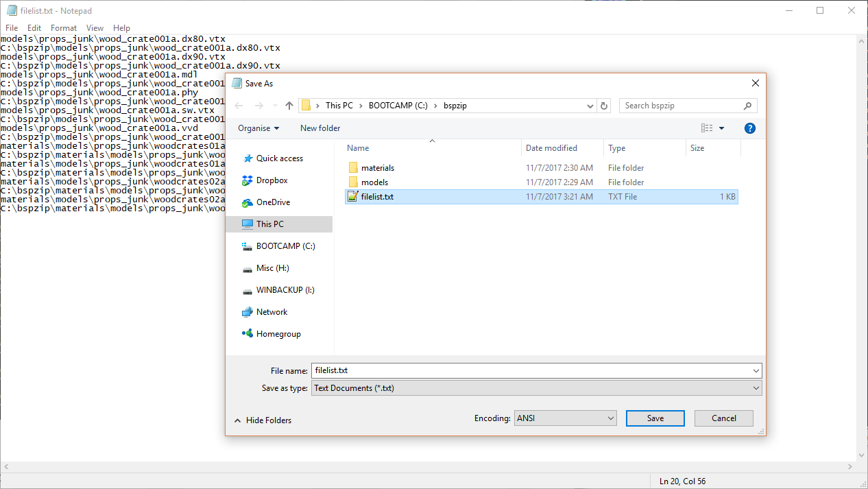Open Notepad File menu
The image size is (868, 489).
tap(12, 28)
